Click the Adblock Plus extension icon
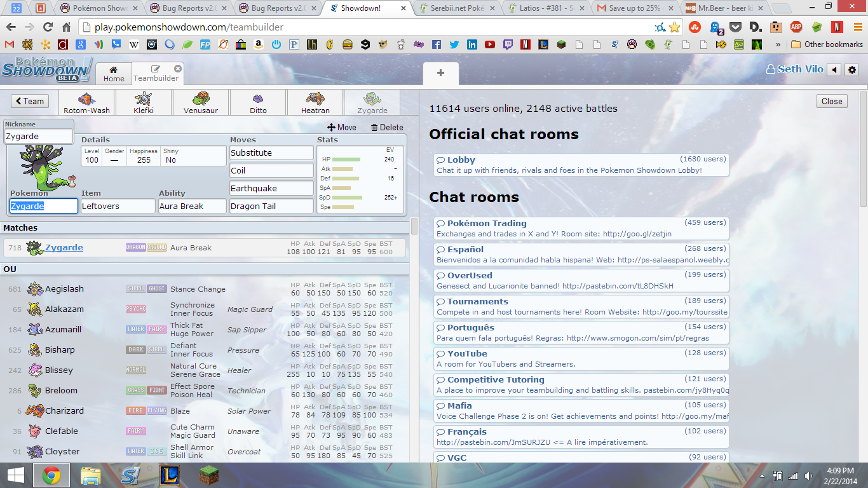Image resolution: width=868 pixels, height=488 pixels. [x=796, y=27]
